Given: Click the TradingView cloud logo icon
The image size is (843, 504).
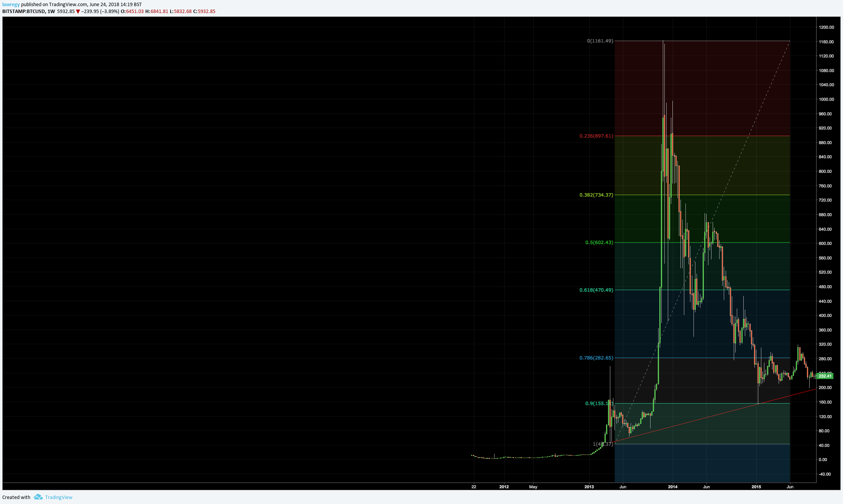Looking at the screenshot, I should pos(38,497).
